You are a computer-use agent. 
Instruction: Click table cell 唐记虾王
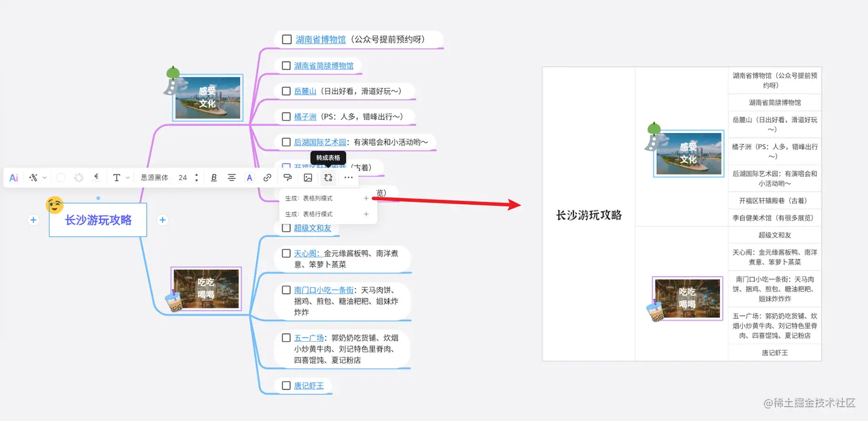pyautogui.click(x=774, y=353)
